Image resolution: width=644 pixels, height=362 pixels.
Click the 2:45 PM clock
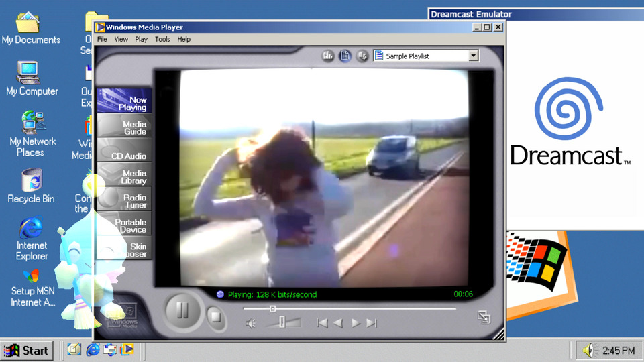619,351
